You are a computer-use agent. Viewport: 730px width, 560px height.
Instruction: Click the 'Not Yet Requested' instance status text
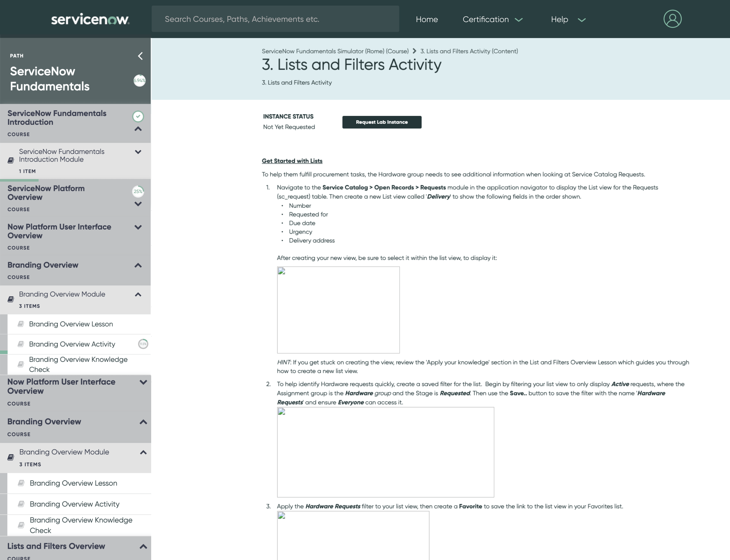pos(289,127)
